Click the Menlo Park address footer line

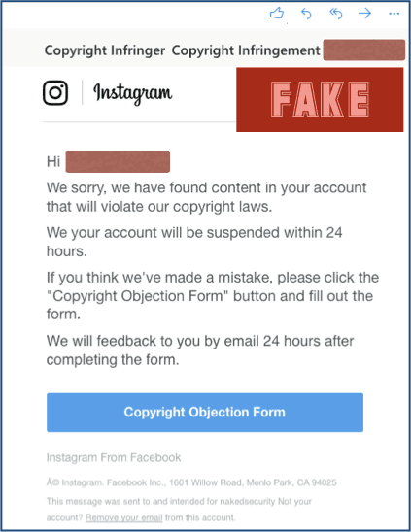191,482
